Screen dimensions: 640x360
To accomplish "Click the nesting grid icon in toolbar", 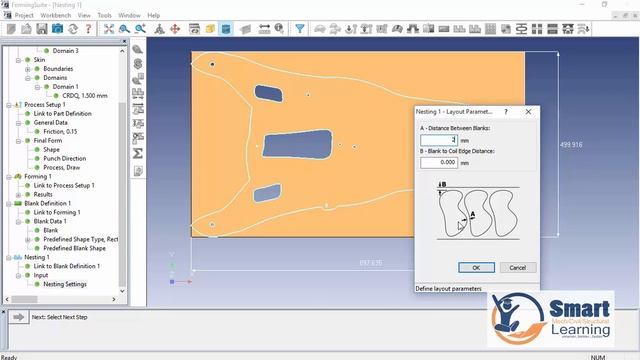I will [490, 29].
